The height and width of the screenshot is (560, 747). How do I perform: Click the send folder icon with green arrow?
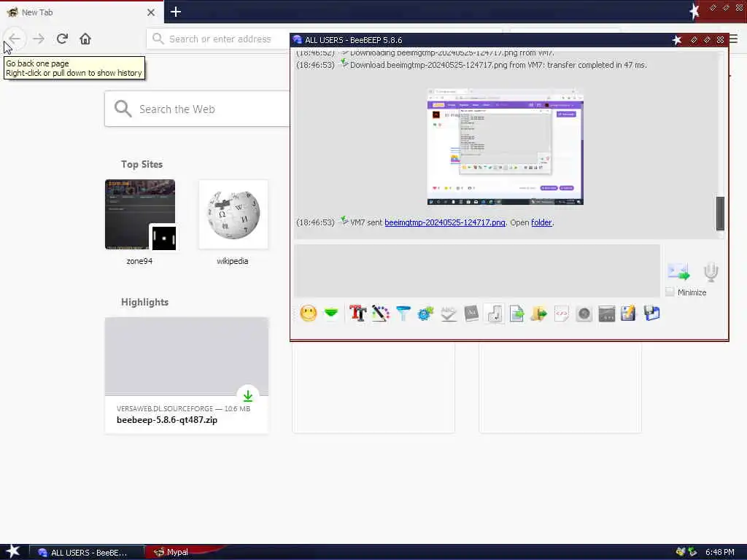tap(539, 314)
